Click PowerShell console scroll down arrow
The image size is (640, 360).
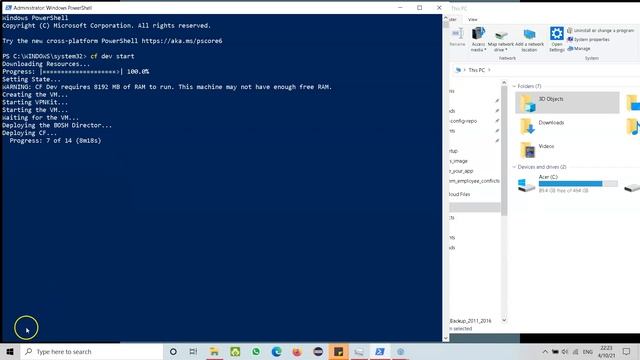(x=446, y=338)
